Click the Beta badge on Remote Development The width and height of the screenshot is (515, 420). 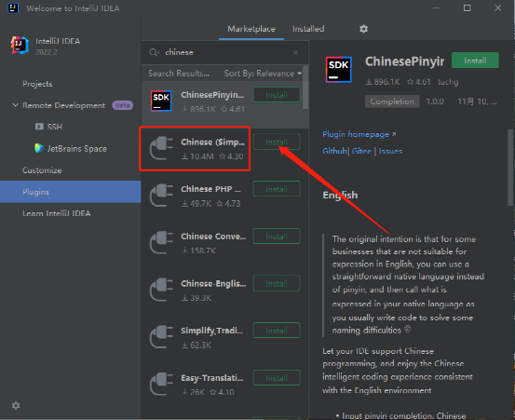(123, 105)
